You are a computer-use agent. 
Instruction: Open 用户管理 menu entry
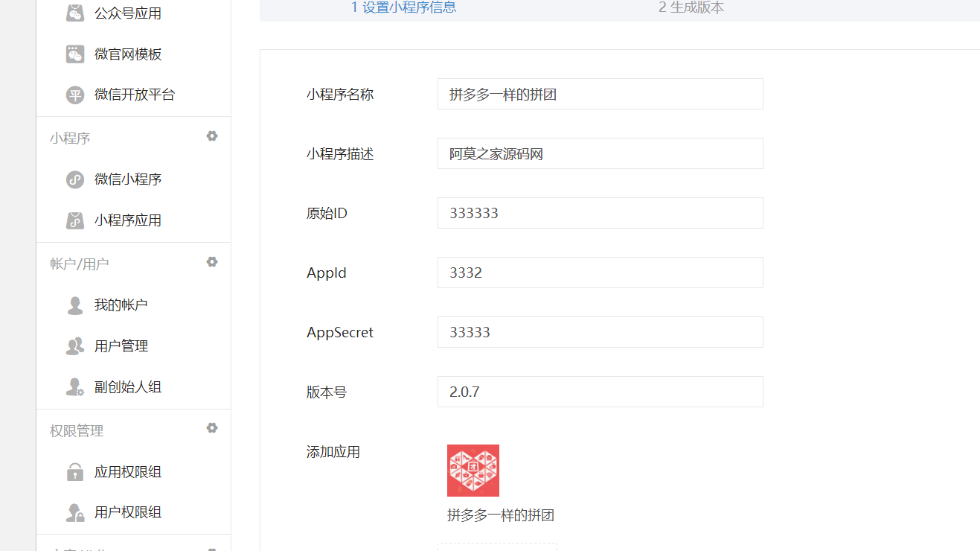tap(121, 346)
